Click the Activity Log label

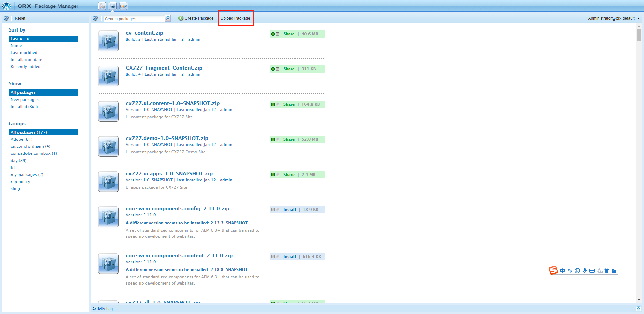tap(102, 309)
